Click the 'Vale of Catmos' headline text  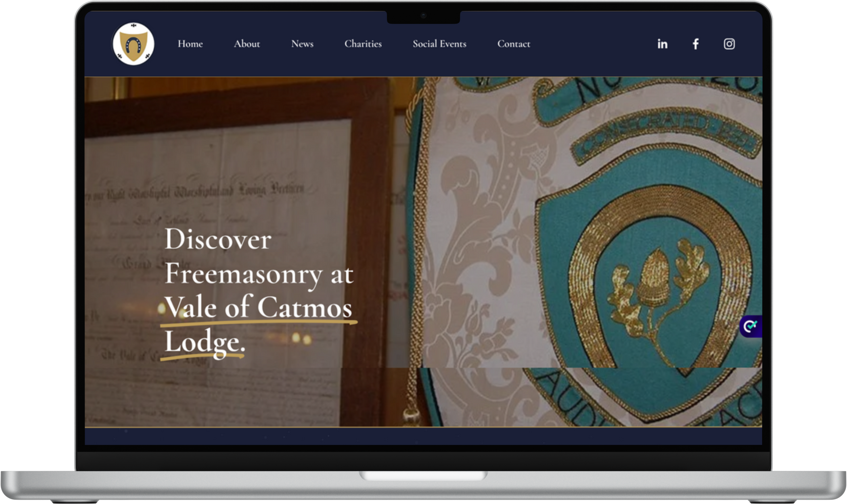[259, 307]
